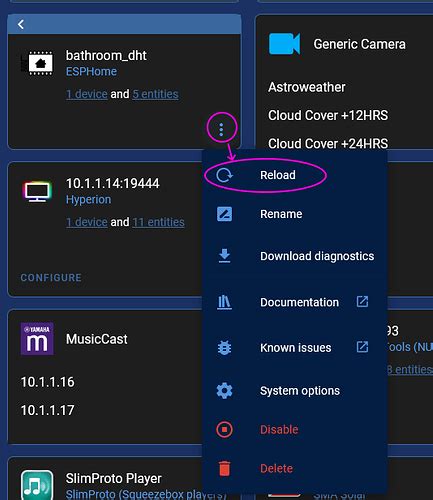This screenshot has height=500, width=433.
Task: Choose Rename in the context menu
Action: pyautogui.click(x=295, y=214)
